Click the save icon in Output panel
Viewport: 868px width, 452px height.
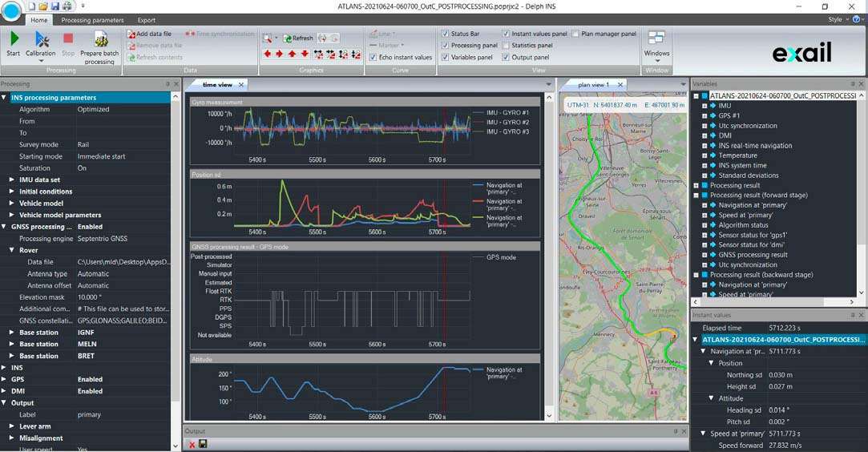click(204, 444)
